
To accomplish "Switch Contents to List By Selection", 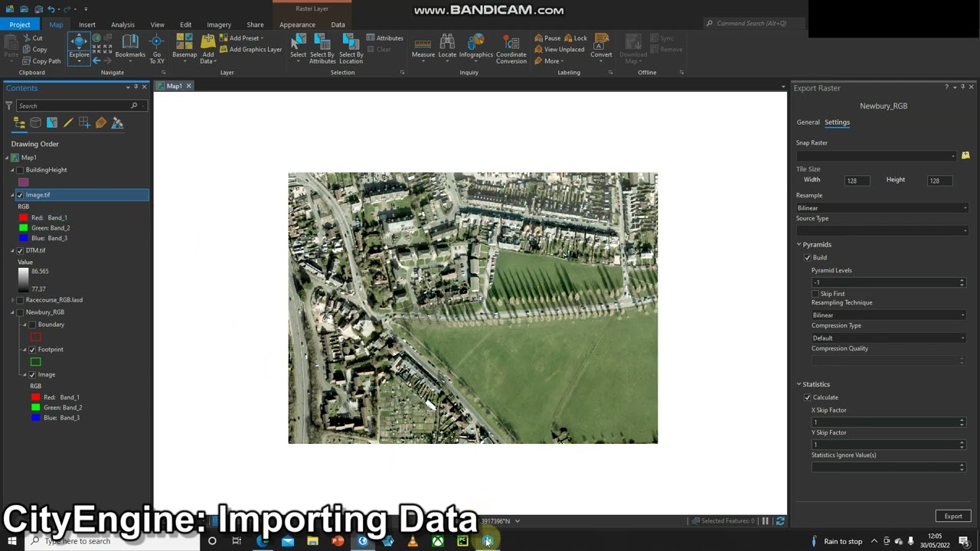I will (x=52, y=122).
